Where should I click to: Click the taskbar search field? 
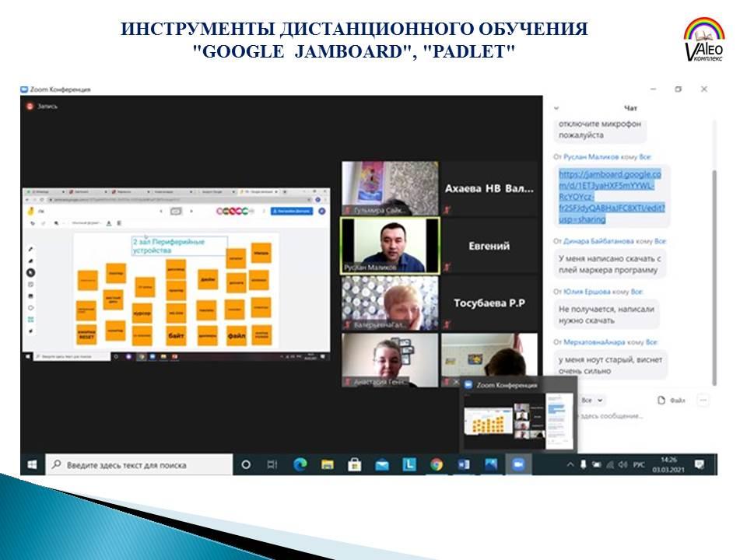[x=139, y=465]
